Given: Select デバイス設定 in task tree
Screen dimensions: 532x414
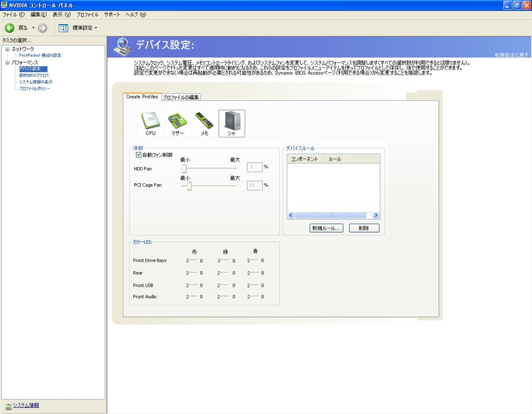Looking at the screenshot, I should [33, 69].
